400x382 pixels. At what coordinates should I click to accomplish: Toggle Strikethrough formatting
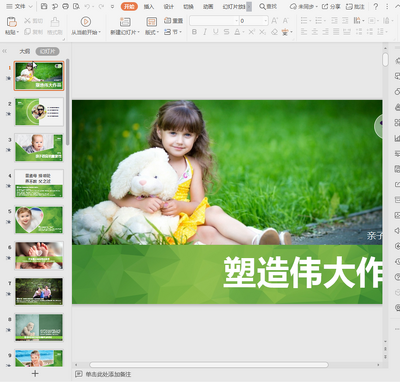(x=226, y=32)
